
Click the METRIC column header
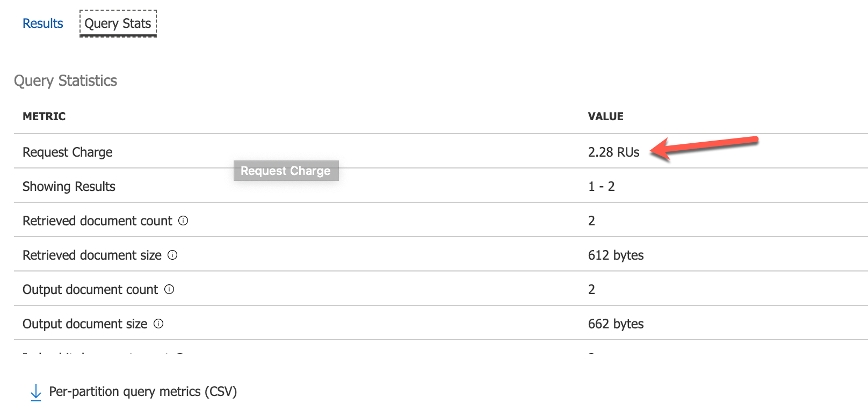(44, 116)
